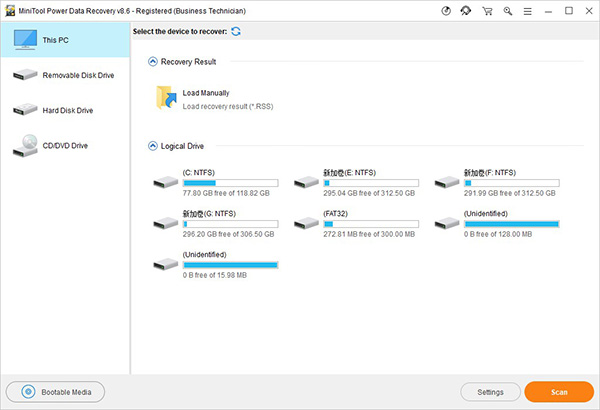Switch to Hard Disk Drive
Viewport: 600px width, 410px height.
(x=65, y=110)
